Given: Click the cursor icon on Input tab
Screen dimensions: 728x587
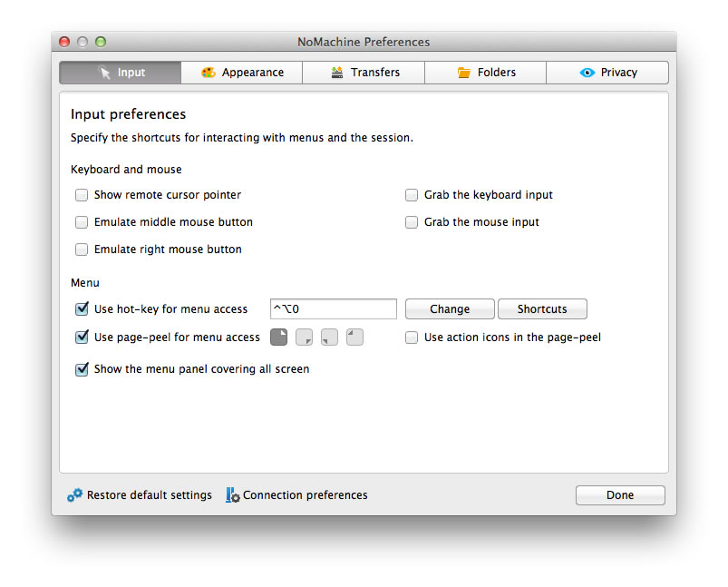Looking at the screenshot, I should [104, 73].
